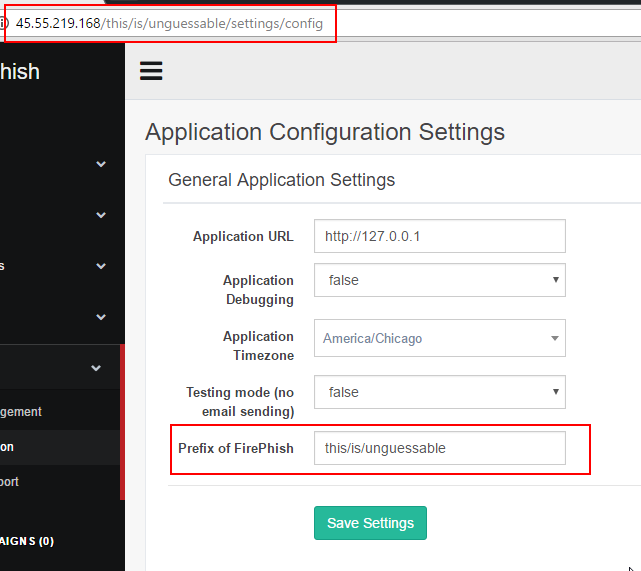Open the Management sidebar submenu item
This screenshot has height=571, width=641.
coord(21,411)
